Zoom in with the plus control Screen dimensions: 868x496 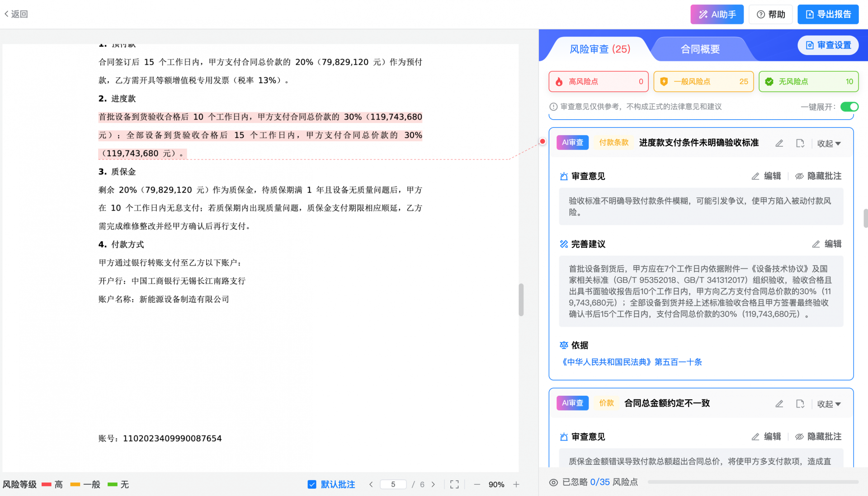516,484
